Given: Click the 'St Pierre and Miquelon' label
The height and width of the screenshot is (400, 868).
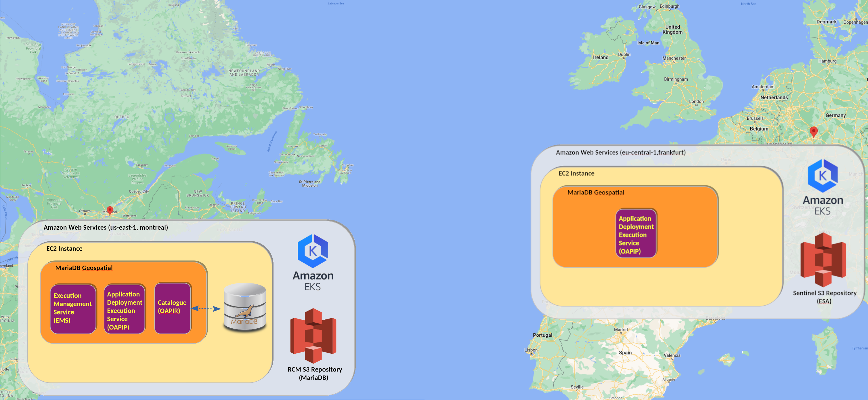Looking at the screenshot, I should (x=309, y=184).
